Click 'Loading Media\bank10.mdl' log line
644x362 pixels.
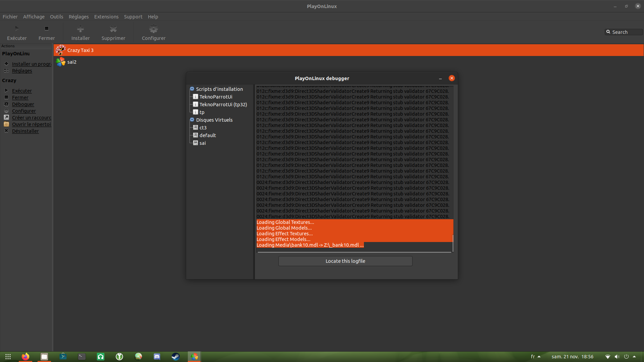(310, 245)
